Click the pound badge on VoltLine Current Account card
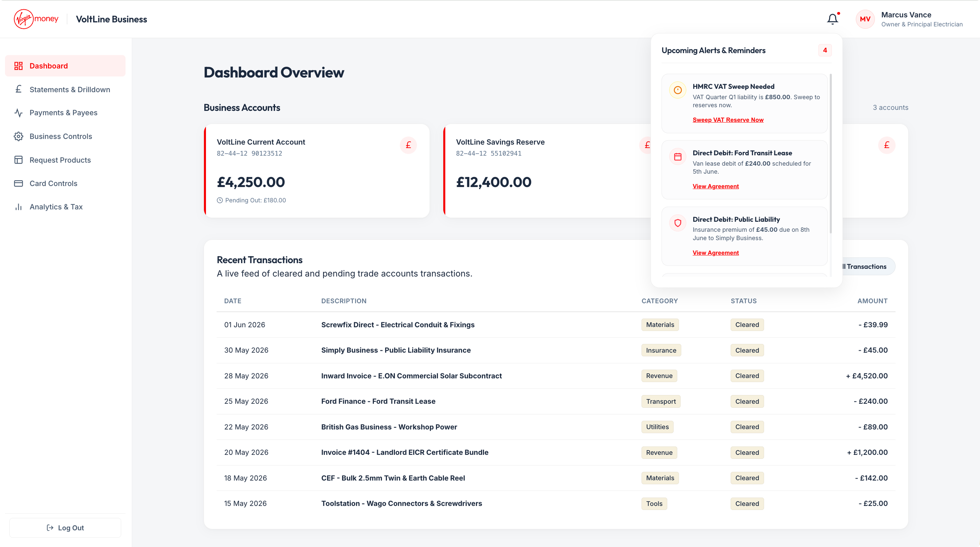Image resolution: width=980 pixels, height=547 pixels. pyautogui.click(x=408, y=145)
